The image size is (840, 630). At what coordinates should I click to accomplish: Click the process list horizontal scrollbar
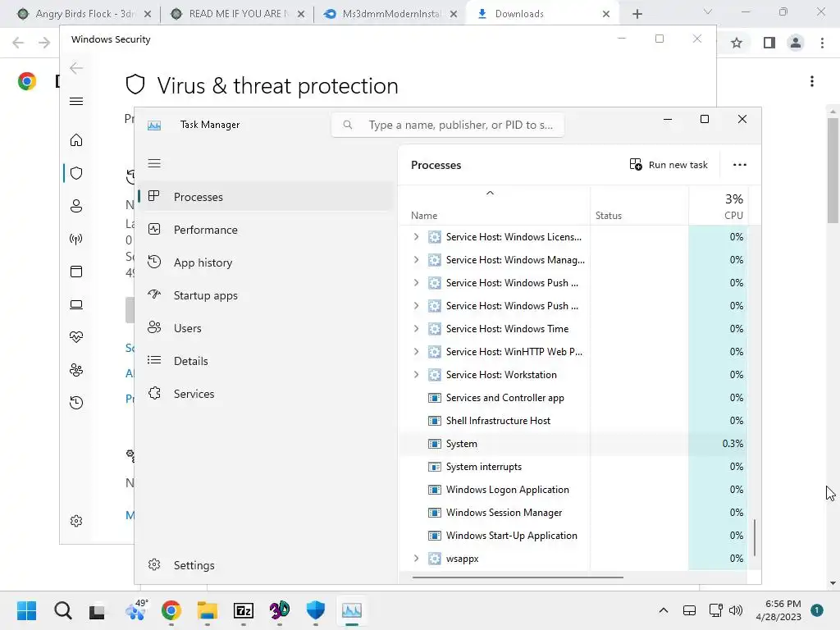(x=518, y=577)
